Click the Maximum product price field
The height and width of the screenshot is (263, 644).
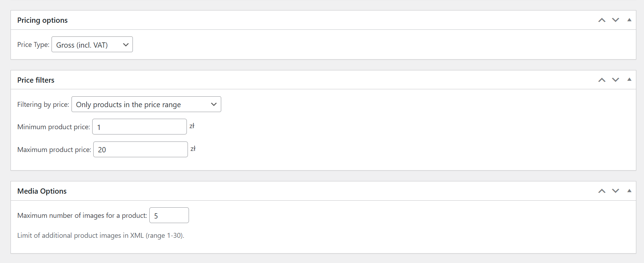pyautogui.click(x=140, y=150)
